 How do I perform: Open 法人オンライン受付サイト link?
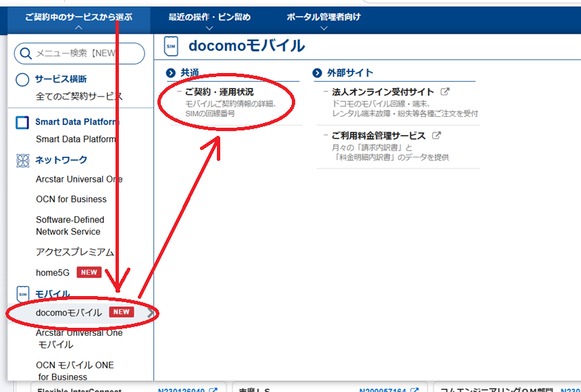[x=383, y=92]
